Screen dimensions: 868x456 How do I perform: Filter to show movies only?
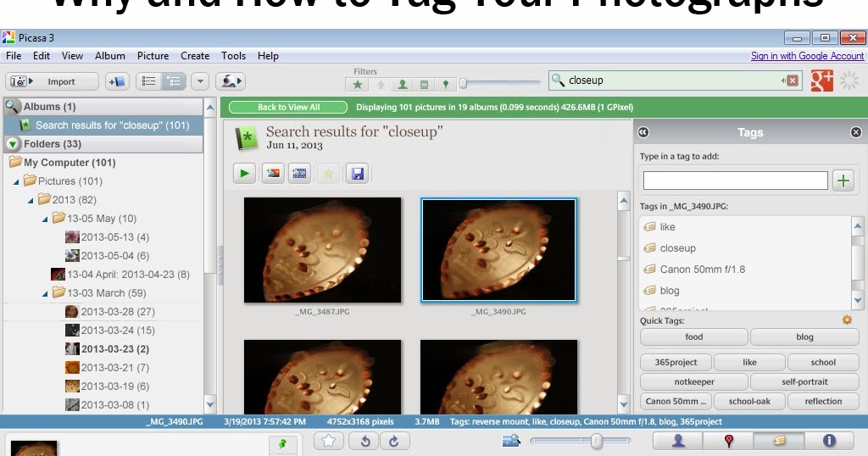point(424,85)
